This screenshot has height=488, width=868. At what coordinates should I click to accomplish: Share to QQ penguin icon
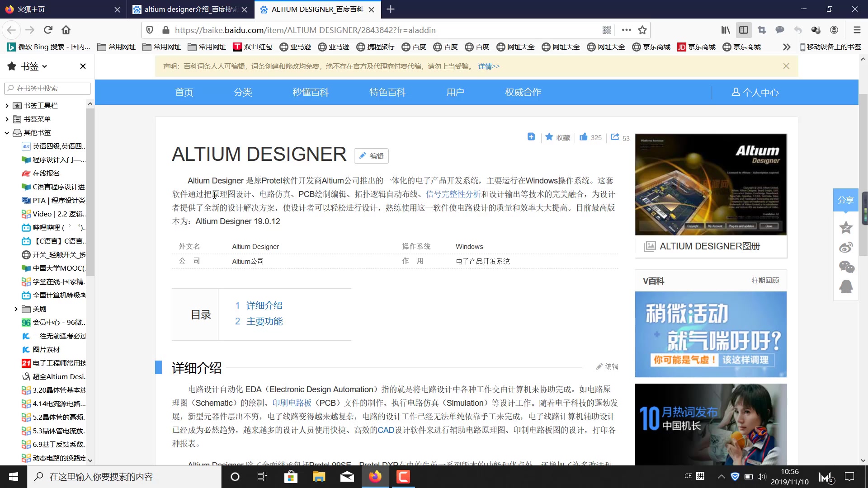846,286
